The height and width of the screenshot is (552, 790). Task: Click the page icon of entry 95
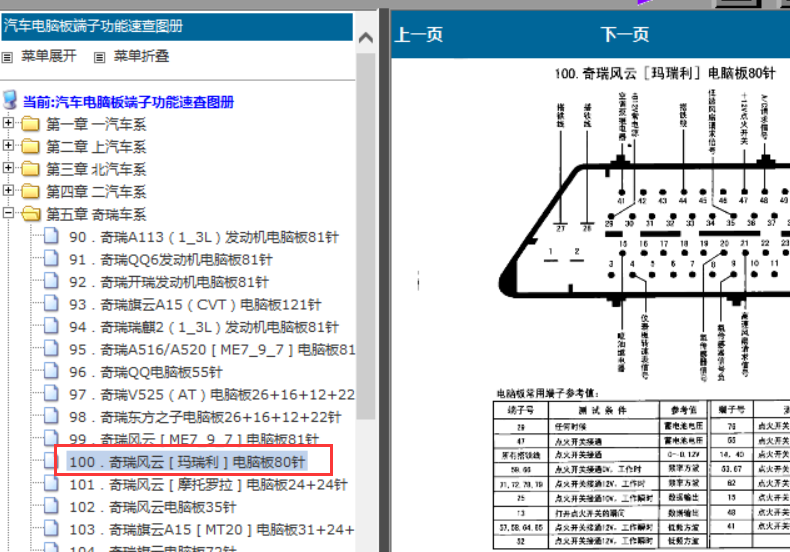(x=51, y=348)
